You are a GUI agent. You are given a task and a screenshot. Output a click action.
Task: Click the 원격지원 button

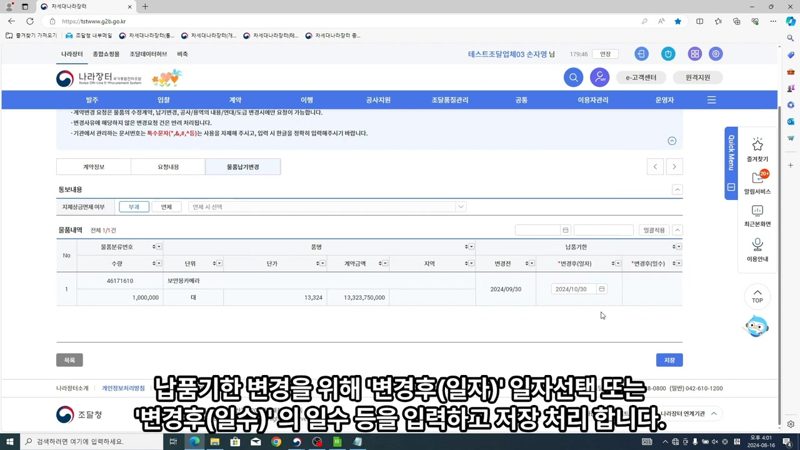click(697, 78)
